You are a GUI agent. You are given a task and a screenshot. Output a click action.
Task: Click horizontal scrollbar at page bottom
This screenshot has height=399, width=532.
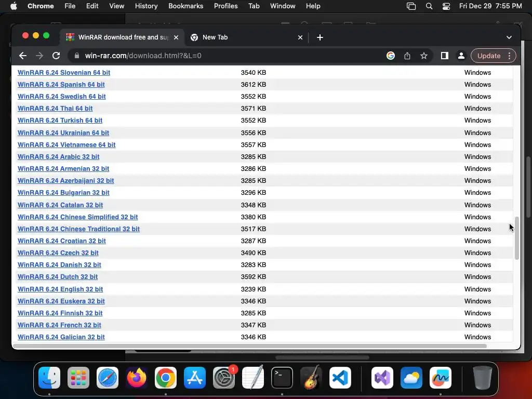pos(249,346)
